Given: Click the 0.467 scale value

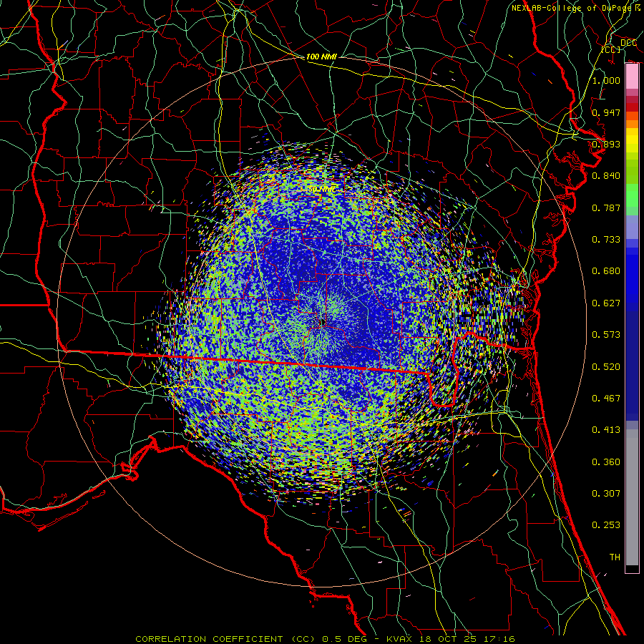Looking at the screenshot, I should tap(606, 399).
